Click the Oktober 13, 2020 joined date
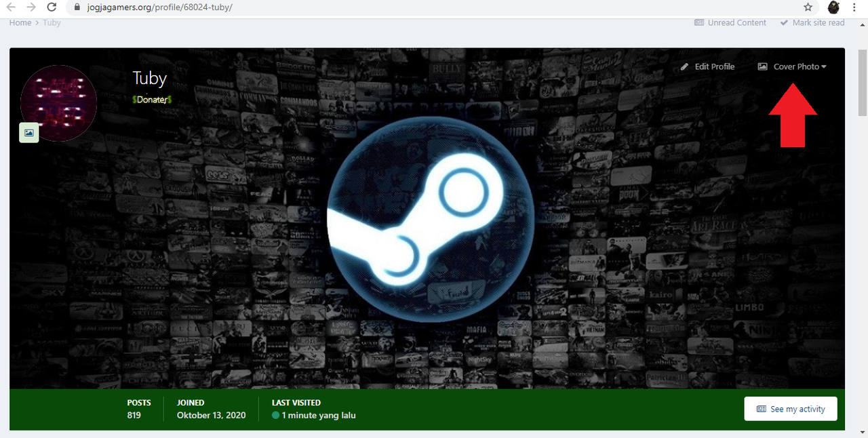This screenshot has width=868, height=438. click(212, 415)
